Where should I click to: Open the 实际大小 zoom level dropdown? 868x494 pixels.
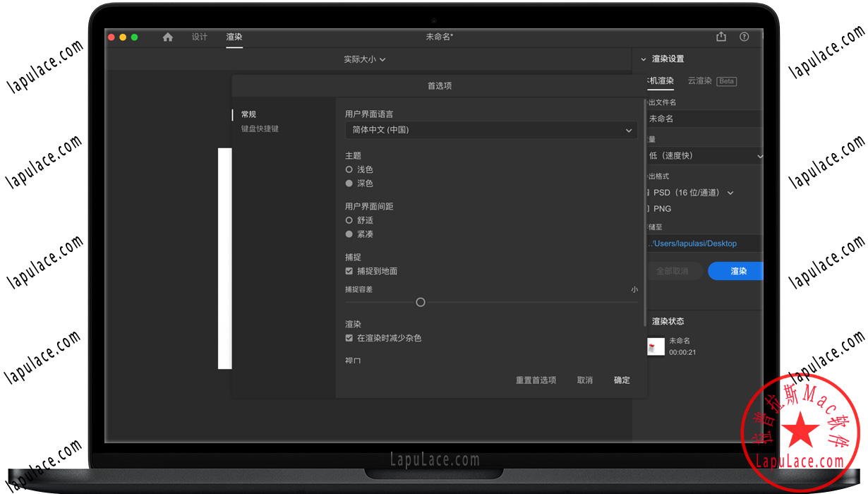click(365, 59)
